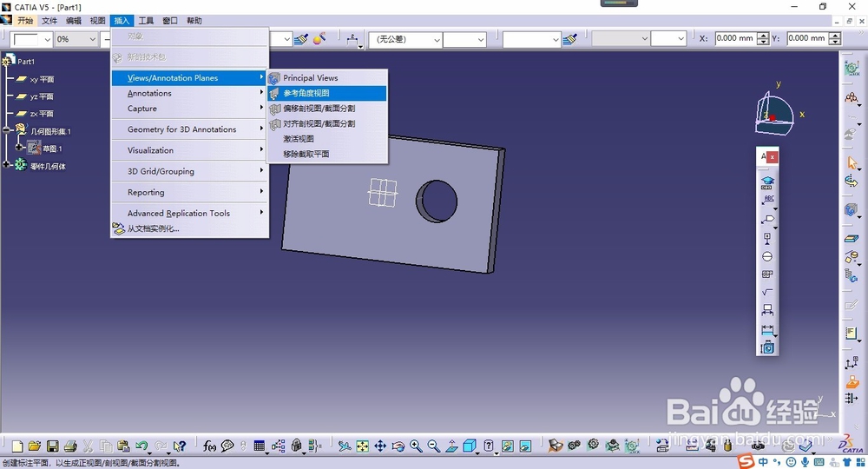
Task: Select the Pan four-arrow icon
Action: [380, 446]
